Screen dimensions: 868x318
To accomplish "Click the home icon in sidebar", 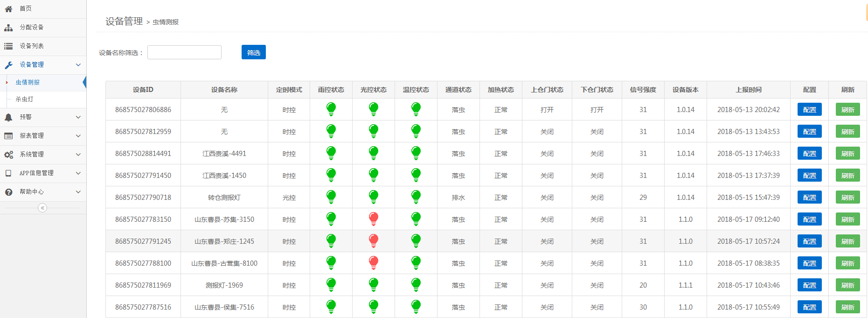I will pyautogui.click(x=8, y=9).
